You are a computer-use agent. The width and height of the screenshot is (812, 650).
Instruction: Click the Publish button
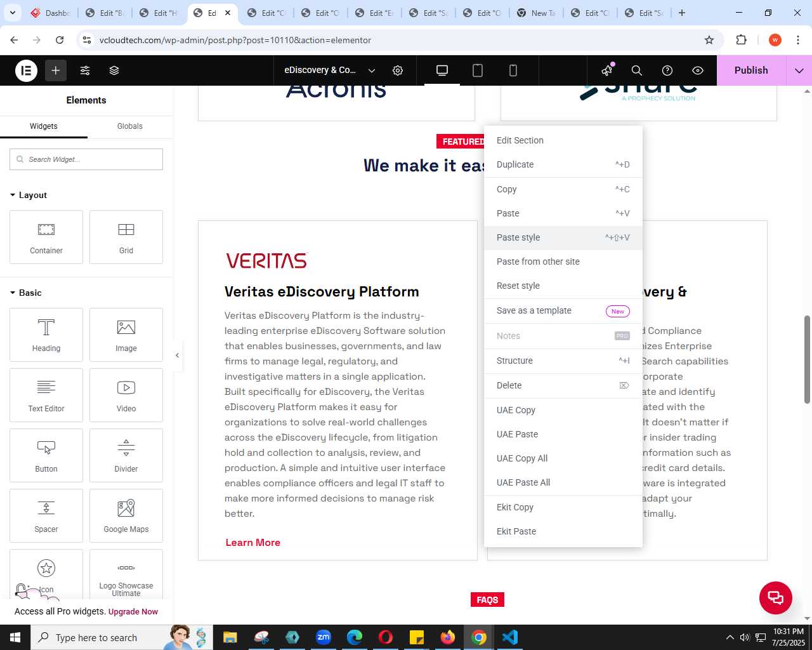point(751,70)
